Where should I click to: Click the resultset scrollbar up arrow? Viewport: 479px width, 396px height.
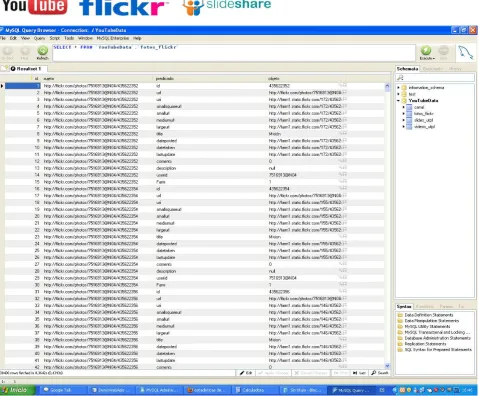coord(387,86)
